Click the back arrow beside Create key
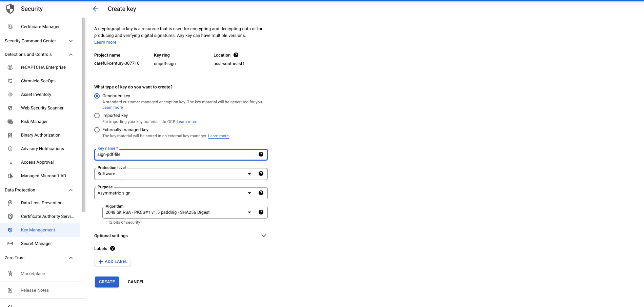This screenshot has height=307, width=644. 96,9
